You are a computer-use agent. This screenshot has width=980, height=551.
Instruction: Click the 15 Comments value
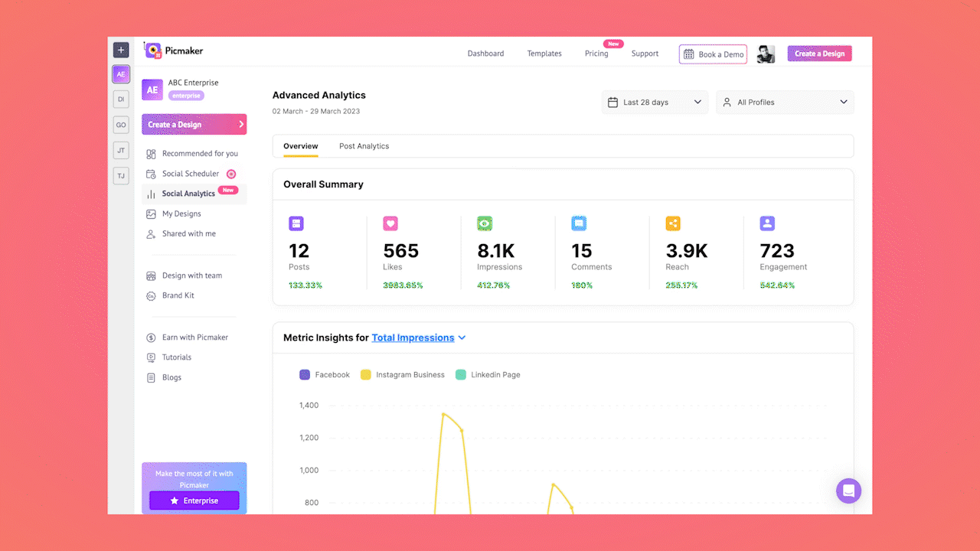point(582,251)
